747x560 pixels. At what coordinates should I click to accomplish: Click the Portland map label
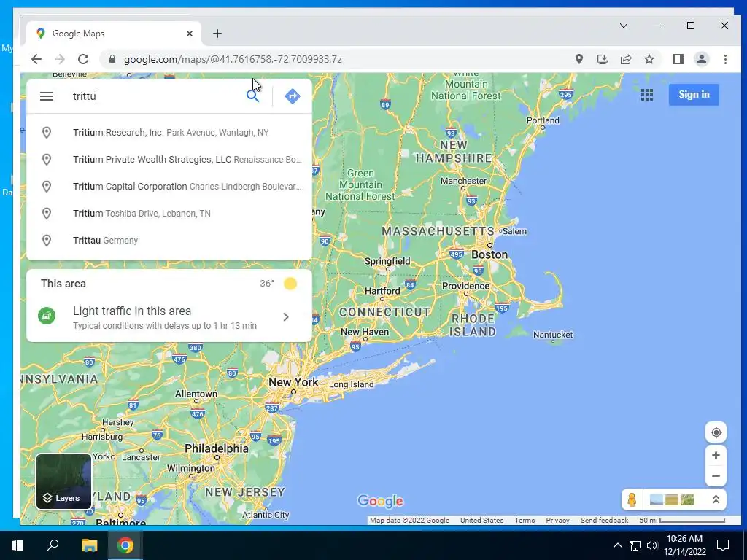pos(543,120)
